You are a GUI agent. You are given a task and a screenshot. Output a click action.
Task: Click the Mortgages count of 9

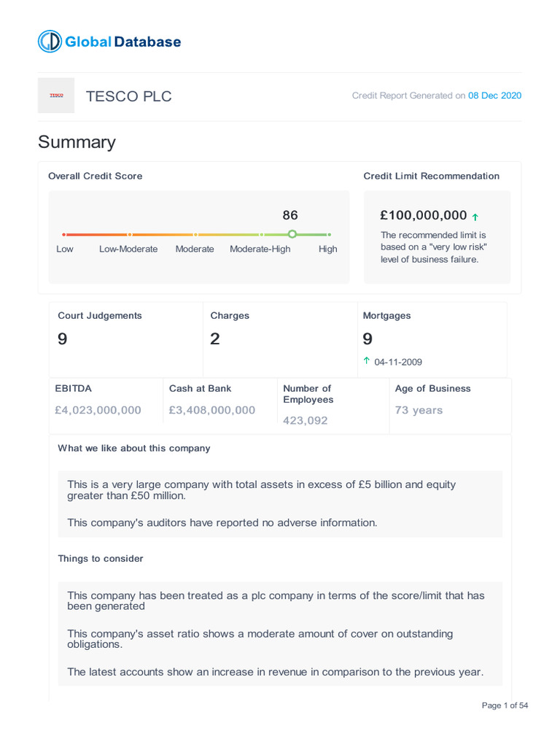(367, 338)
